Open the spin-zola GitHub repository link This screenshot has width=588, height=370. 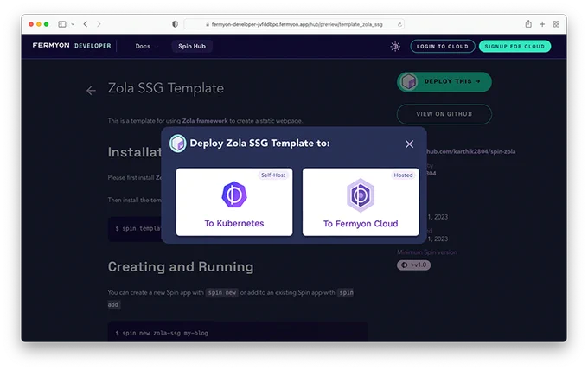[471, 151]
